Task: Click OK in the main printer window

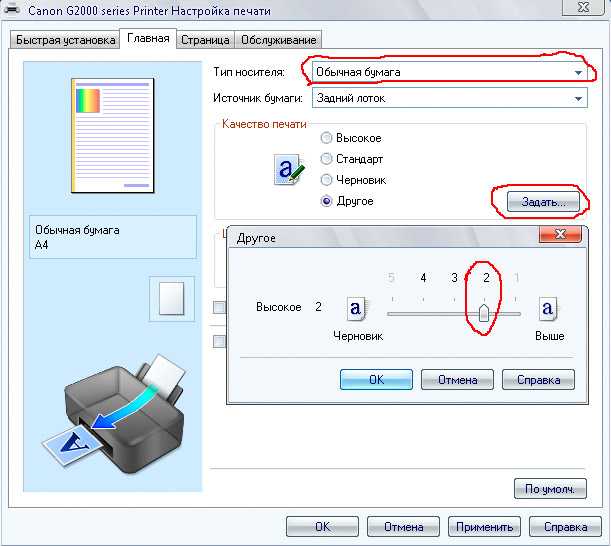Action: pyautogui.click(x=322, y=527)
